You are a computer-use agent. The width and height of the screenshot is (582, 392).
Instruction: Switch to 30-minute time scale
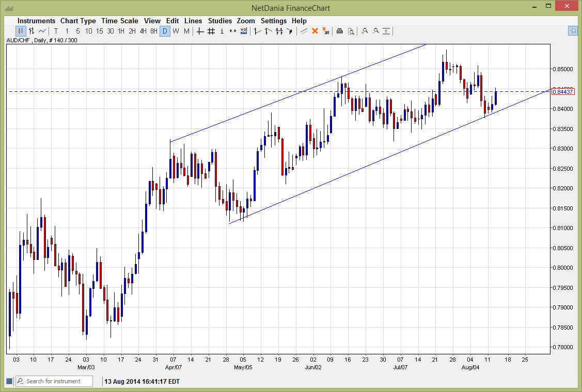coord(110,31)
